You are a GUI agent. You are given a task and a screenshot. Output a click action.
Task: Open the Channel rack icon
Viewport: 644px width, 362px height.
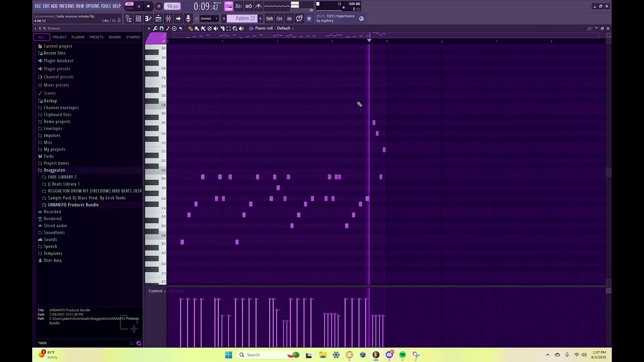[x=138, y=19]
